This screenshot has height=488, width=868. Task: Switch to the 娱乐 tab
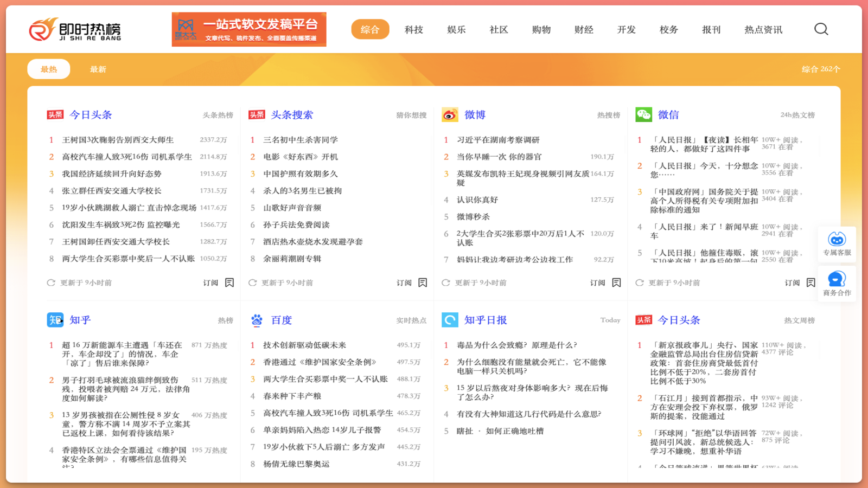tap(456, 29)
